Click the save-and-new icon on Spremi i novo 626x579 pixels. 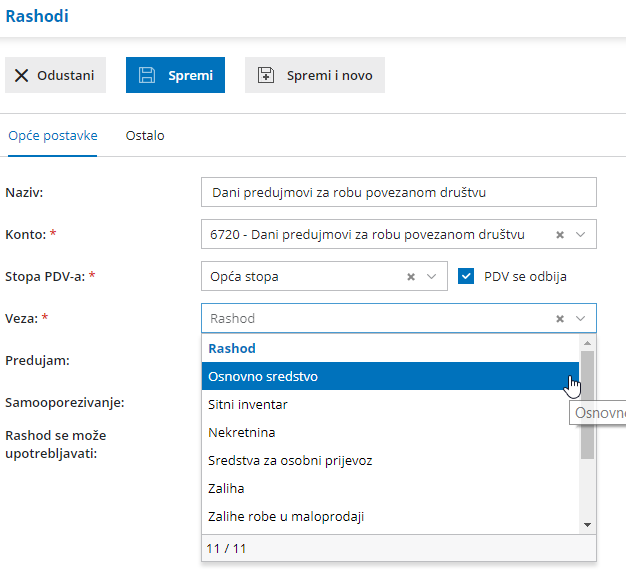click(266, 75)
